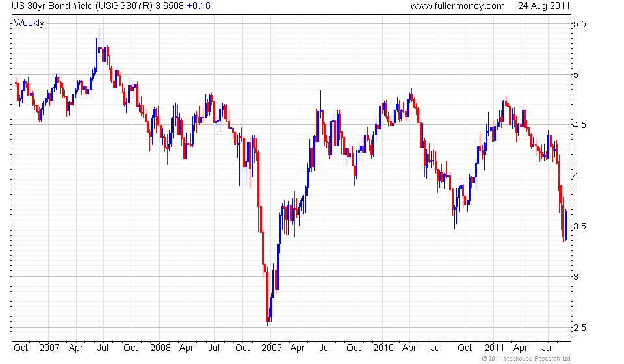
Task: Click the 'Weekly' interval label
Action: click(x=29, y=23)
